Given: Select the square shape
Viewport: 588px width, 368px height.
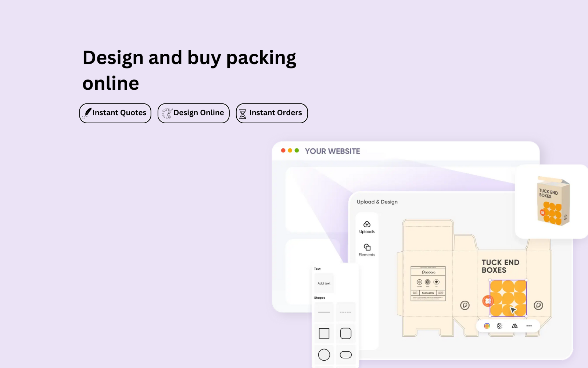Looking at the screenshot, I should point(324,333).
